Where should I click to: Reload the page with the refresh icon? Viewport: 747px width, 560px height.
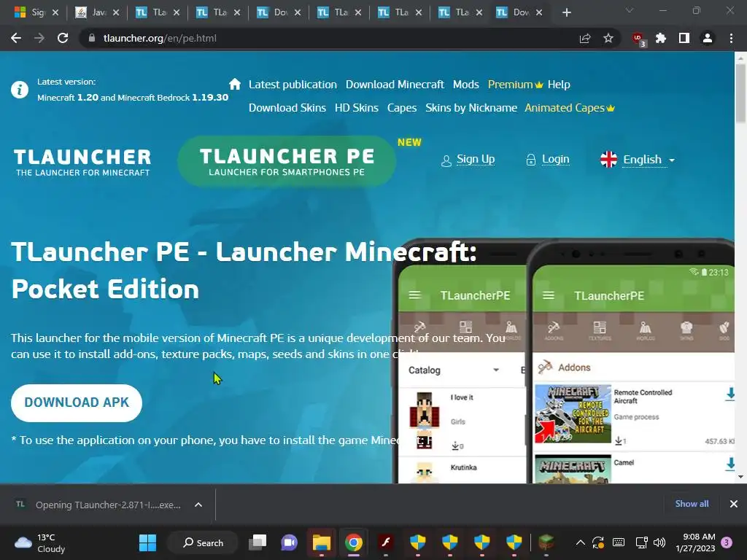(63, 38)
